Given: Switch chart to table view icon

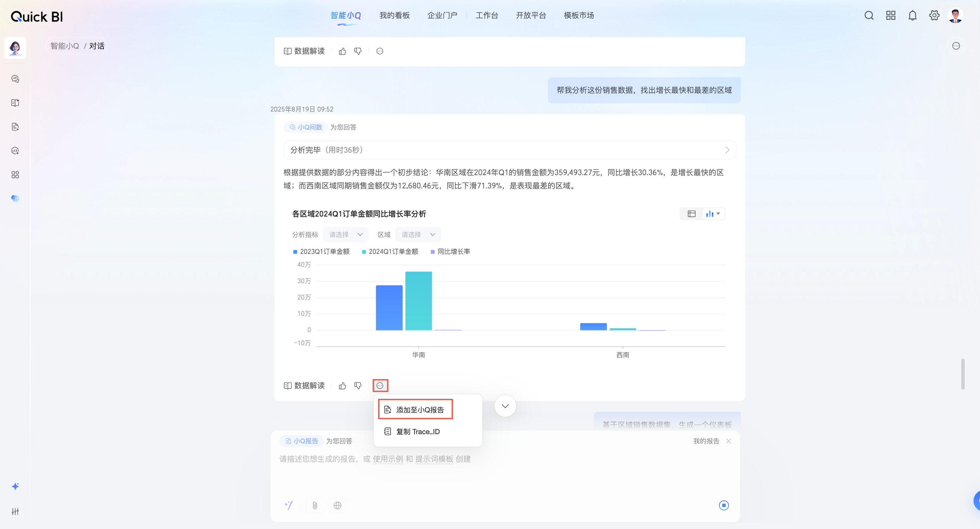Looking at the screenshot, I should click(691, 214).
